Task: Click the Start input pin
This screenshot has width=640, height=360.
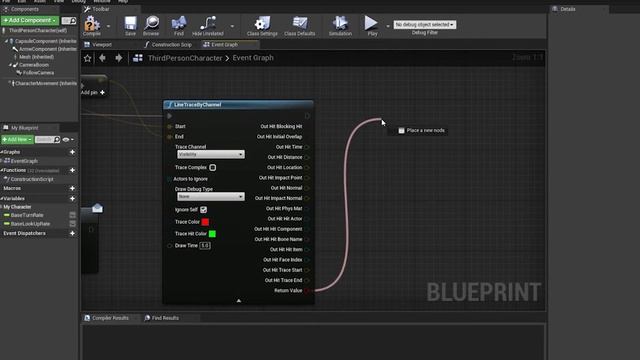Action: click(x=169, y=127)
